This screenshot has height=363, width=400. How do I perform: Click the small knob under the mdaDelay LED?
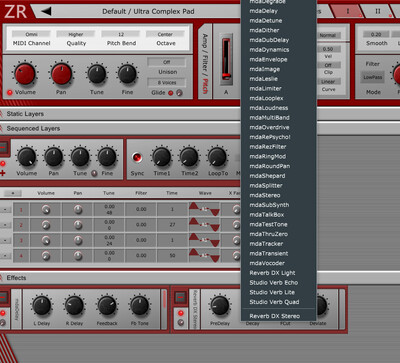3,322
